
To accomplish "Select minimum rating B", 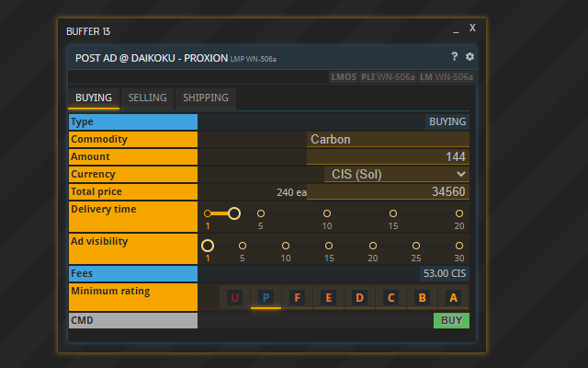I will (422, 298).
